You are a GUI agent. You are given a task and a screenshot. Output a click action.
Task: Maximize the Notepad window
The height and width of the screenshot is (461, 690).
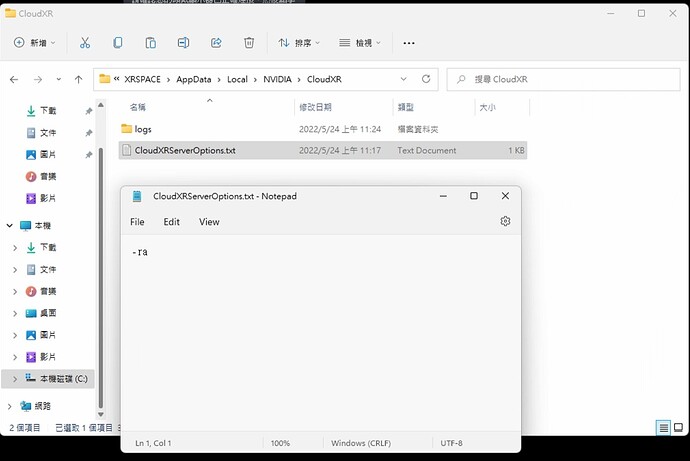pyautogui.click(x=474, y=196)
